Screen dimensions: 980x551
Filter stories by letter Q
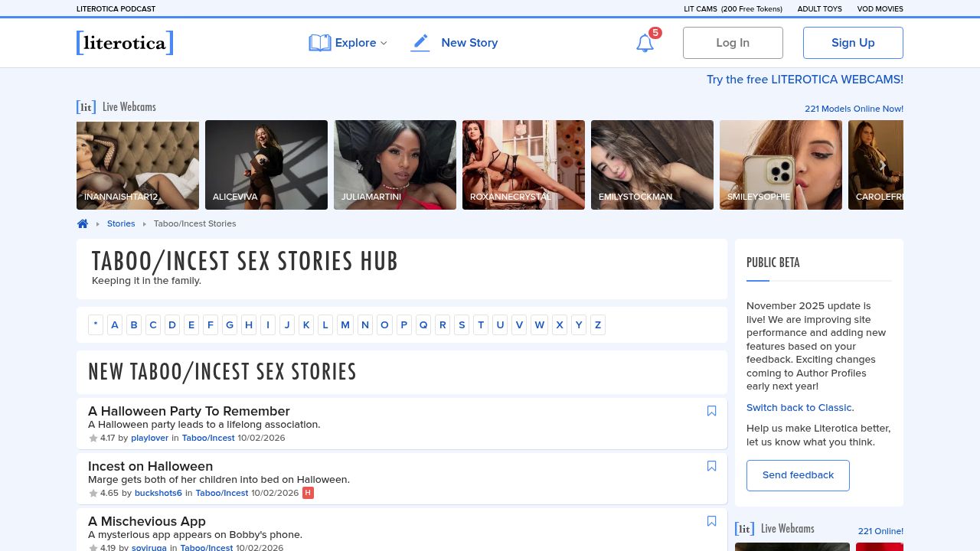click(423, 324)
